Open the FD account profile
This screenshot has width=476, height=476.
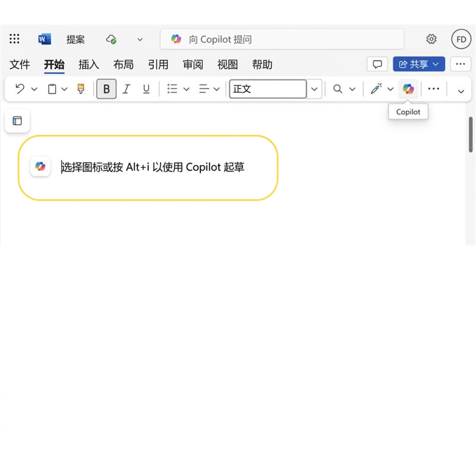point(461,39)
